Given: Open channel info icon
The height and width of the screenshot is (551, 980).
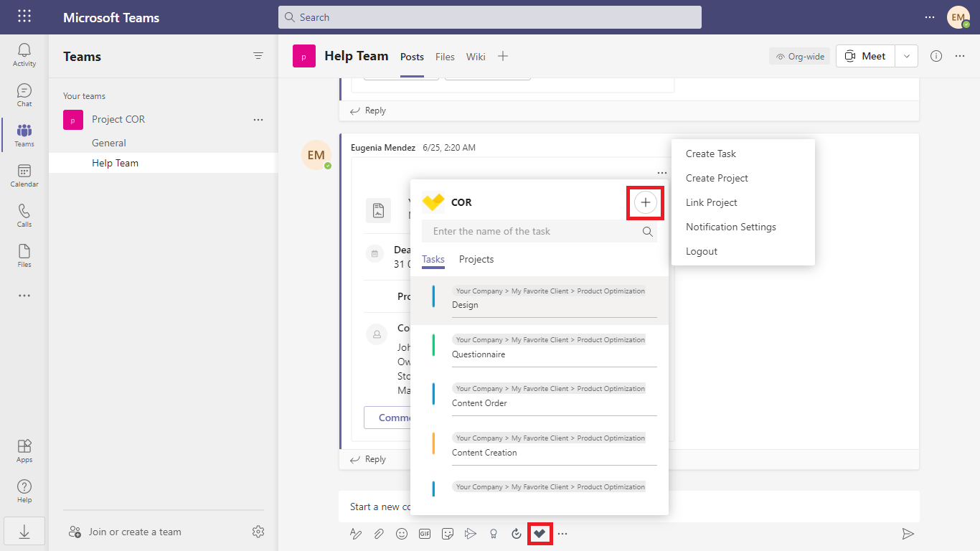Looking at the screenshot, I should click(x=936, y=56).
